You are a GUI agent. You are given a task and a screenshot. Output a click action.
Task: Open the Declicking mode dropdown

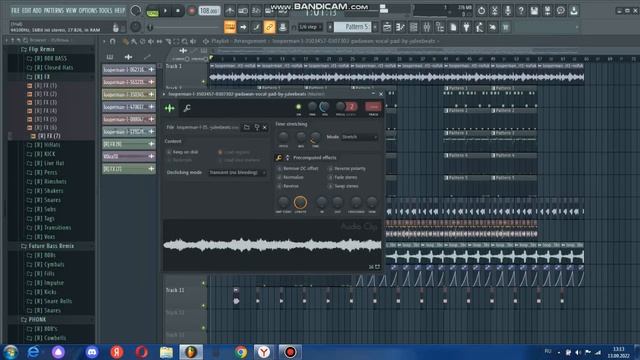pos(237,173)
